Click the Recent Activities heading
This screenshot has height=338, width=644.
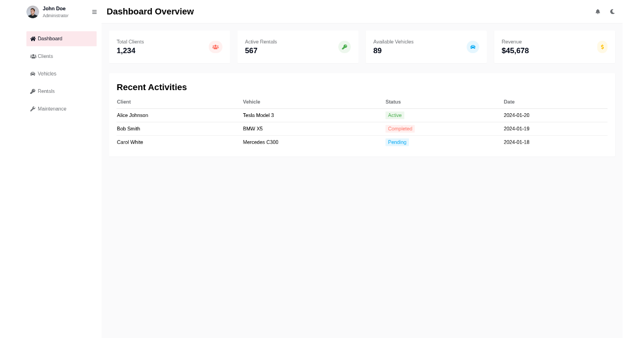[151, 87]
